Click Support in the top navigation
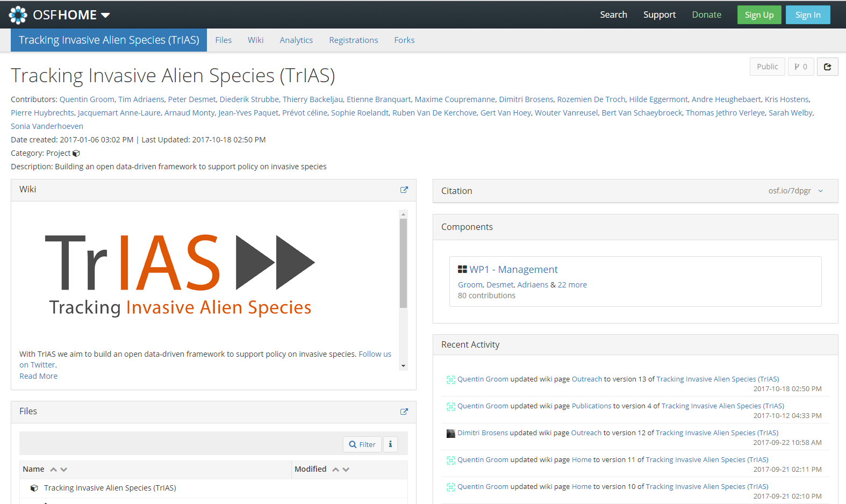The width and height of the screenshot is (846, 504). [x=659, y=15]
